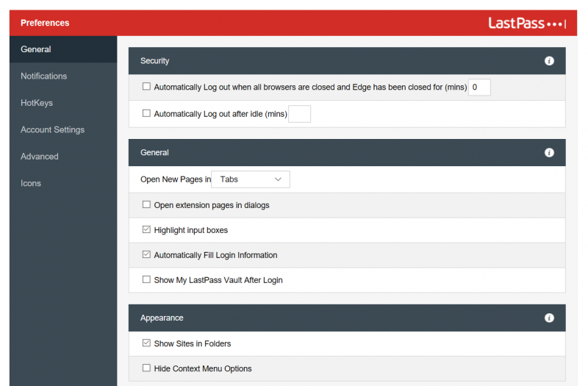This screenshot has width=588, height=386.
Task: Open Icons preferences tab
Action: tap(63, 183)
